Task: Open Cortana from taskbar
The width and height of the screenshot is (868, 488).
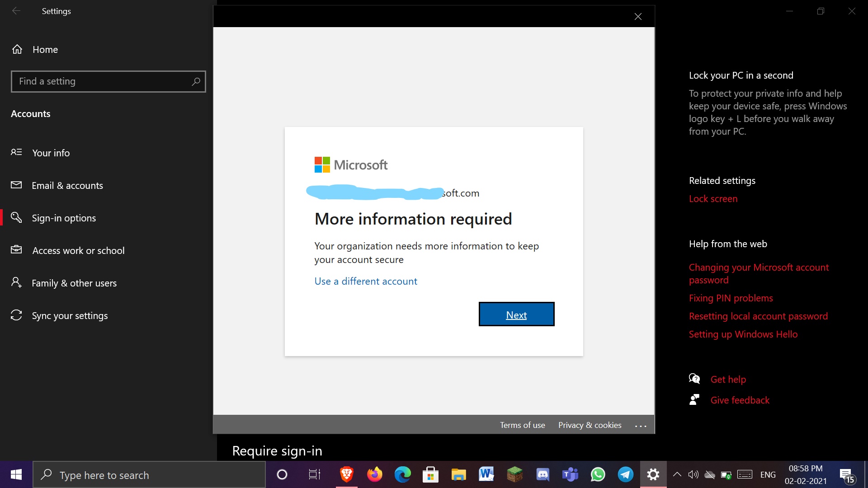Action: click(282, 474)
